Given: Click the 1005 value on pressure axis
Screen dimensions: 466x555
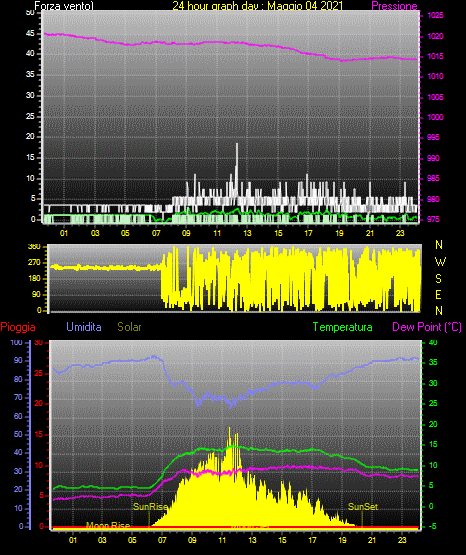Looking at the screenshot, I should pos(435,97).
